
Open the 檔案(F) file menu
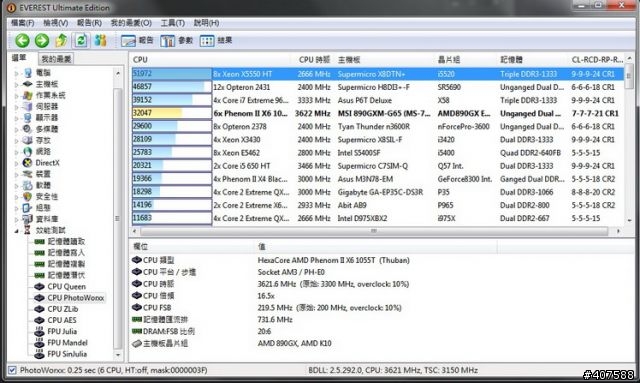[x=22, y=23]
